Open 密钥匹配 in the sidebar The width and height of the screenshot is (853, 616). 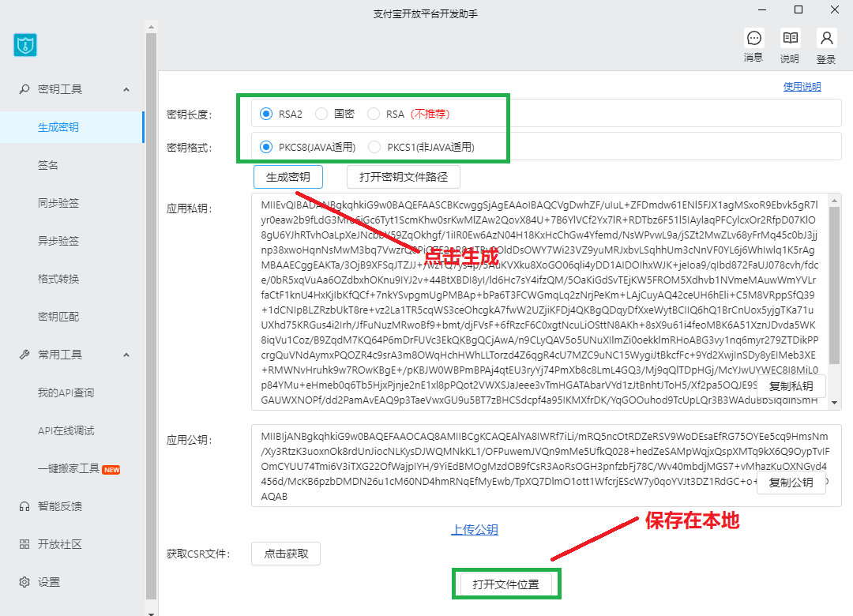[x=58, y=317]
